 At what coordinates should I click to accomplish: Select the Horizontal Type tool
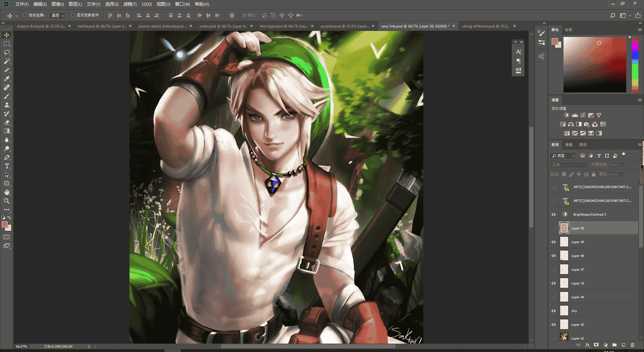7,166
